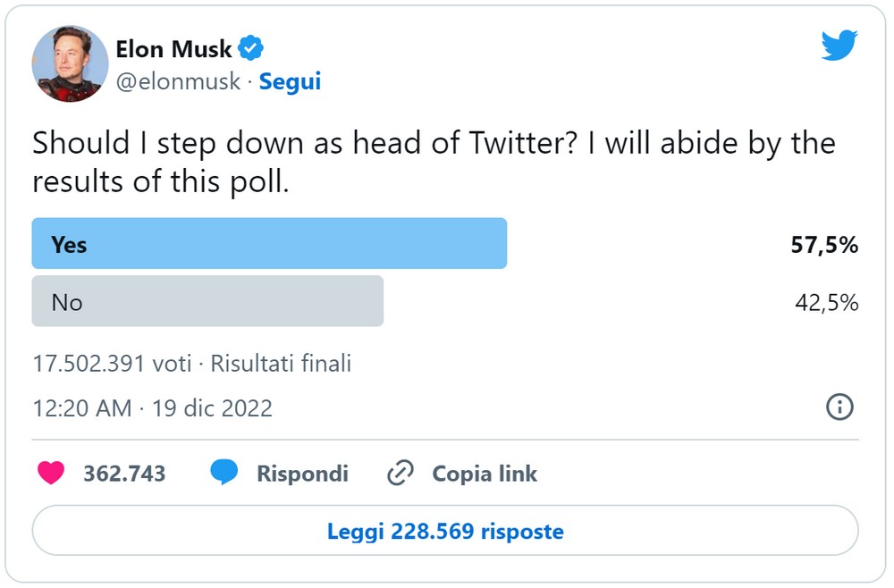Image resolution: width=894 pixels, height=588 pixels.
Task: Click the 57,5% poll percentage
Action: (824, 245)
